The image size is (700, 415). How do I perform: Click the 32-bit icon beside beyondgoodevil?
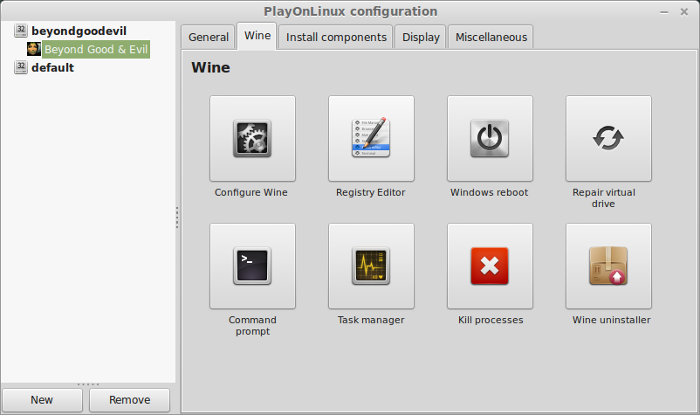21,30
